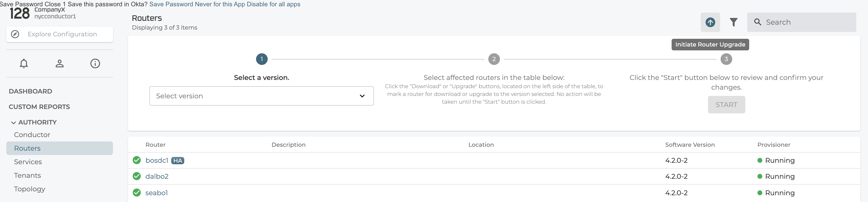
Task: Click the compass icon beside Explore Configuration
Action: click(15, 34)
